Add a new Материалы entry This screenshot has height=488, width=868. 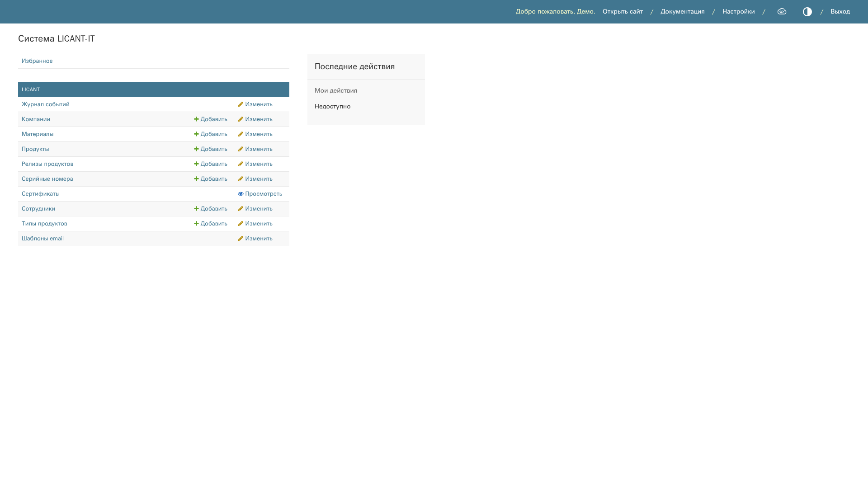[x=211, y=134]
